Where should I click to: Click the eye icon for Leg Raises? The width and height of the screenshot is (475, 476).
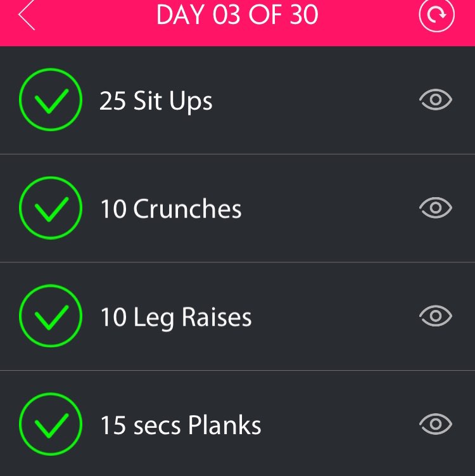tap(436, 316)
